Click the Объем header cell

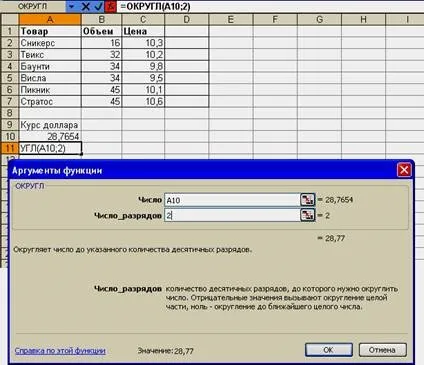tap(102, 31)
